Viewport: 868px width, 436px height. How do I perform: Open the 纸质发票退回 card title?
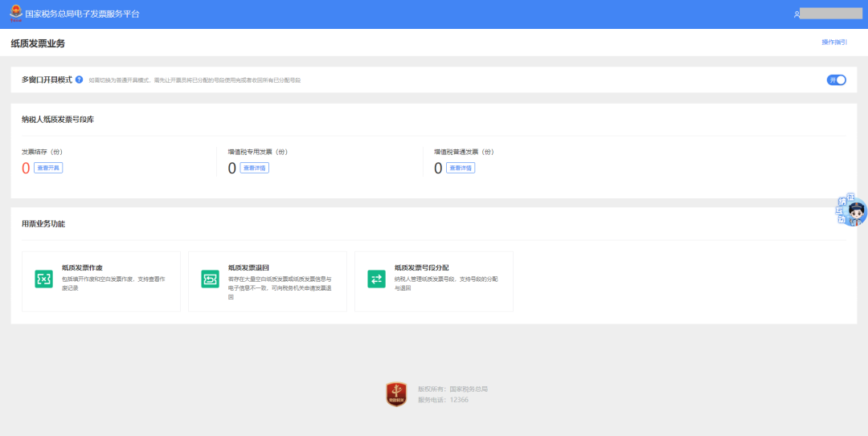(x=248, y=267)
